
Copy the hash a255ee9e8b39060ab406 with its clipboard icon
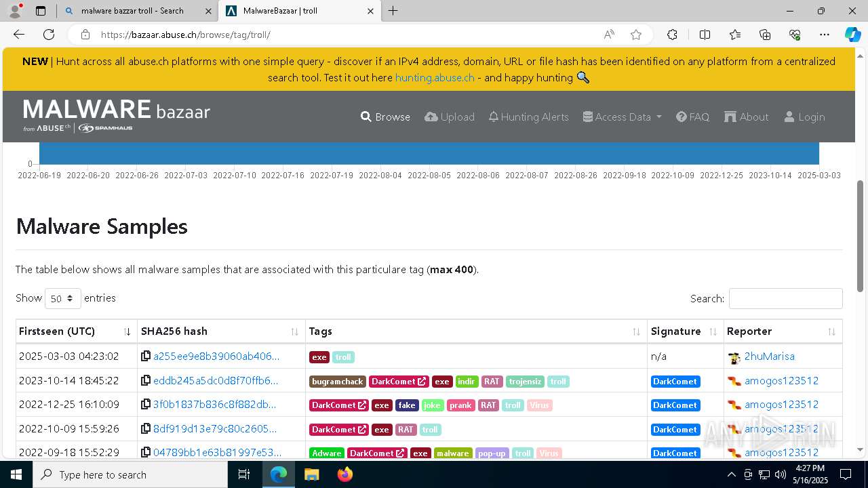146,357
